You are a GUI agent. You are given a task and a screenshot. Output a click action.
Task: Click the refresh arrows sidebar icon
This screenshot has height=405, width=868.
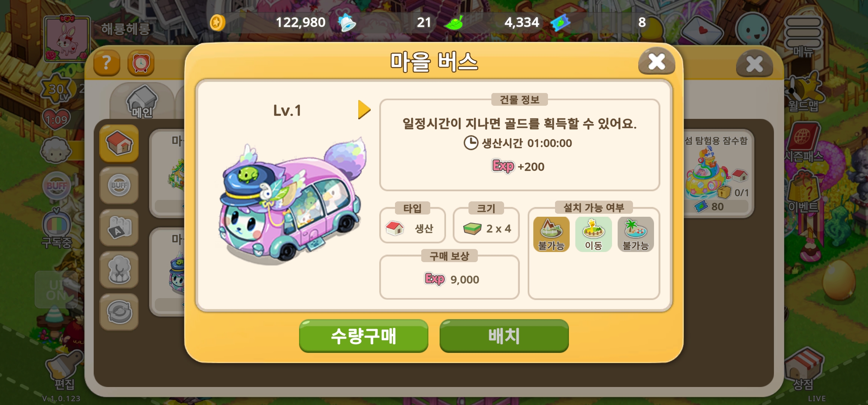[119, 312]
